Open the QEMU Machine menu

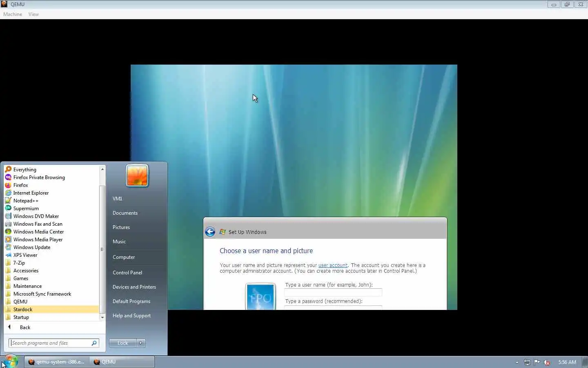coord(13,14)
